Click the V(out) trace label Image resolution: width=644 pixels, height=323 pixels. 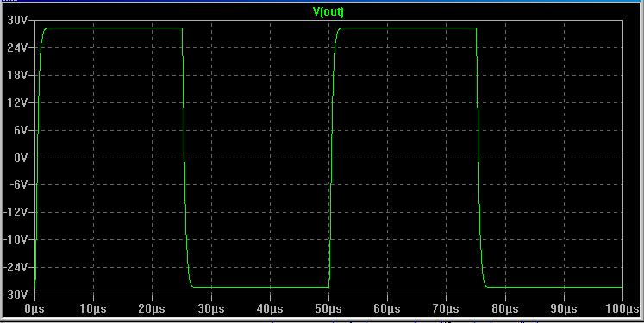[x=328, y=11]
